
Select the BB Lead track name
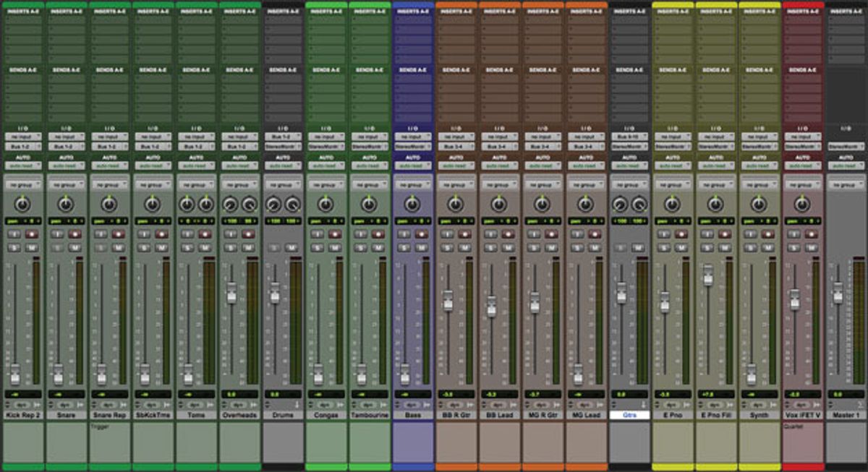tap(499, 416)
